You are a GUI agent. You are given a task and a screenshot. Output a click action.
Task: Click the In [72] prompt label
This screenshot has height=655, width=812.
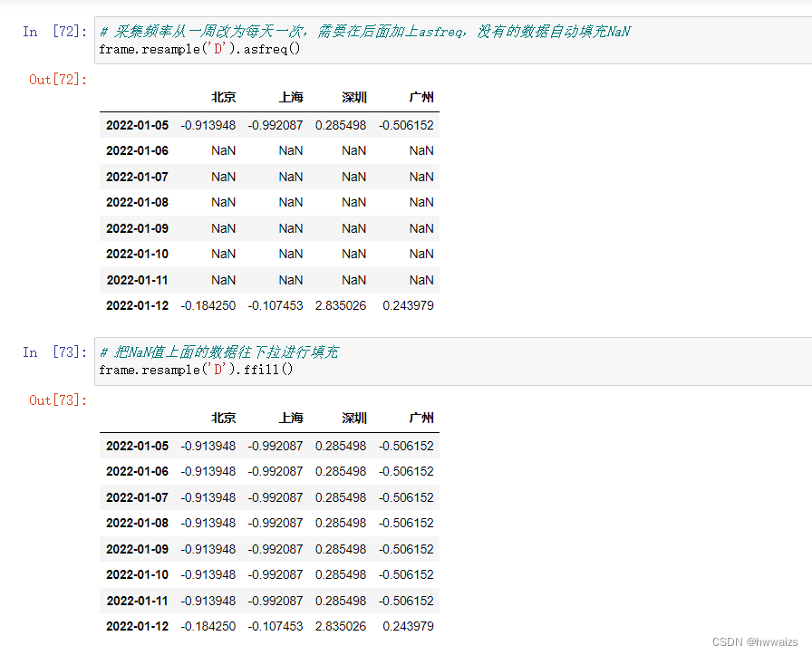coord(54,32)
